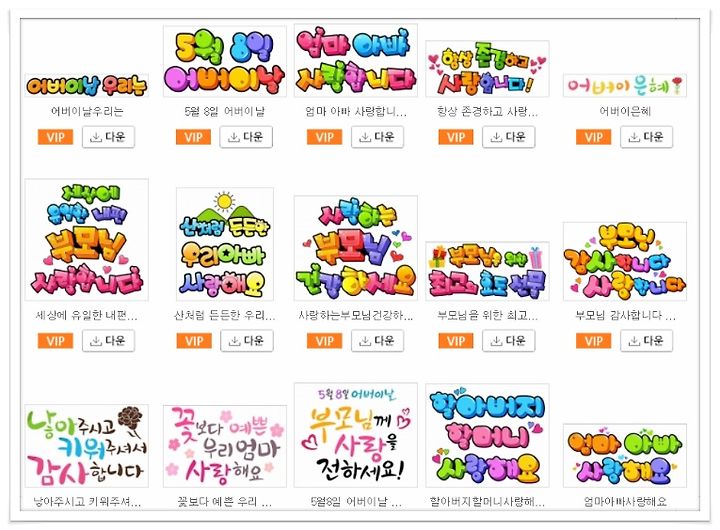Download the 어버이날우리는 image
The height and width of the screenshot is (530, 720).
(108, 137)
